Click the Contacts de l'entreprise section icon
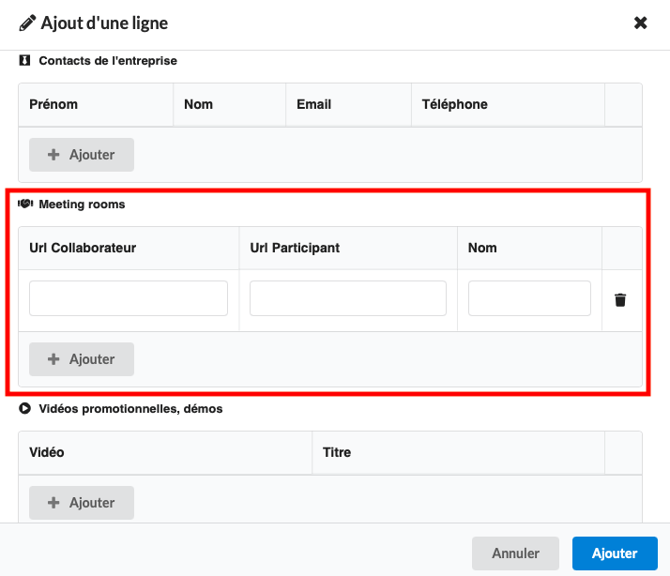 pyautogui.click(x=25, y=61)
